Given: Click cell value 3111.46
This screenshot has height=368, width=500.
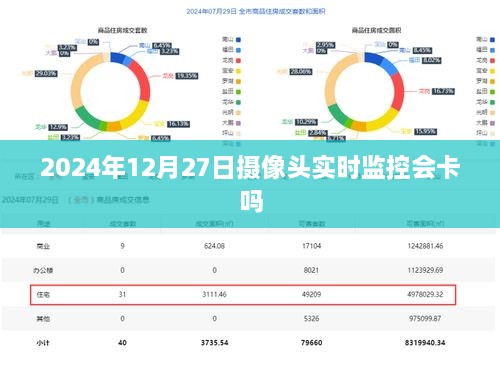Looking at the screenshot, I should point(214,295).
